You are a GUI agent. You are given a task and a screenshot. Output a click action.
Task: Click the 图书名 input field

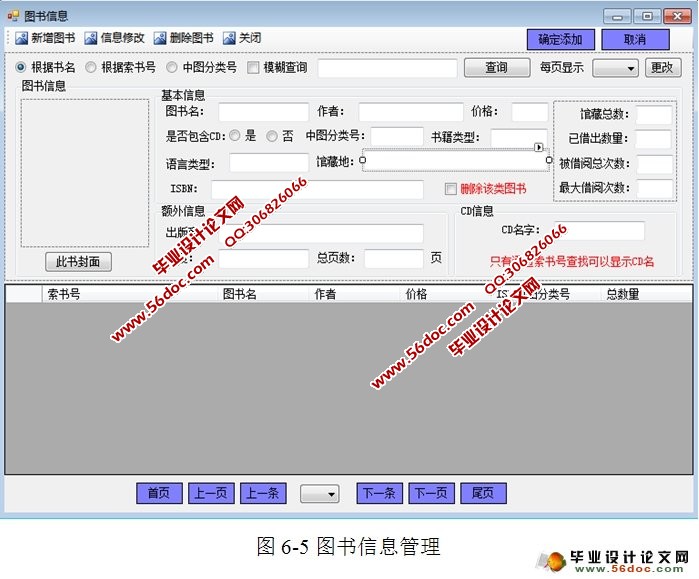pos(263,112)
